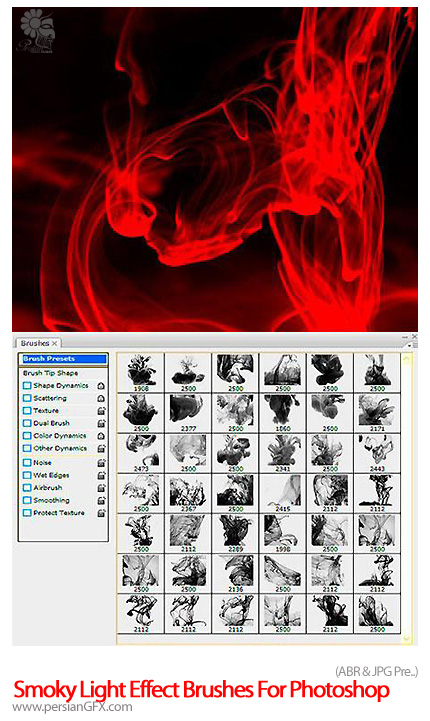Enable the Shape Dynamics checkbox
Image resolution: width=430 pixels, height=721 pixels.
tap(27, 385)
